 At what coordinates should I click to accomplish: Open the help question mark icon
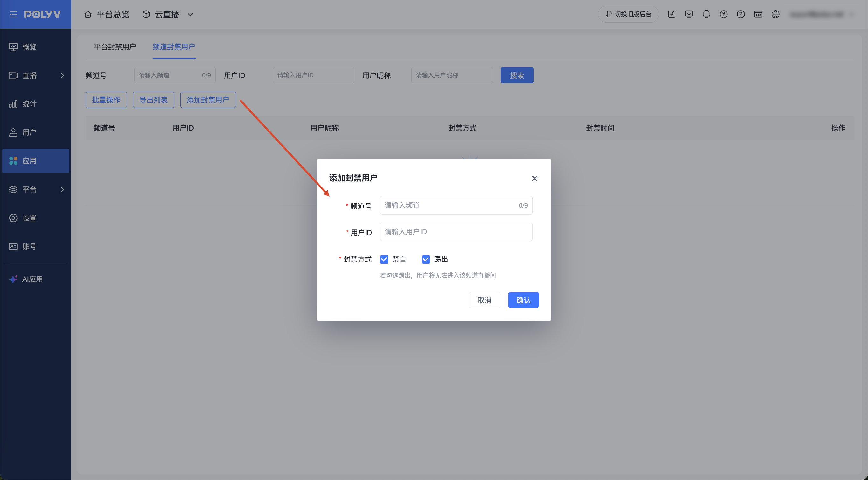pyautogui.click(x=741, y=14)
